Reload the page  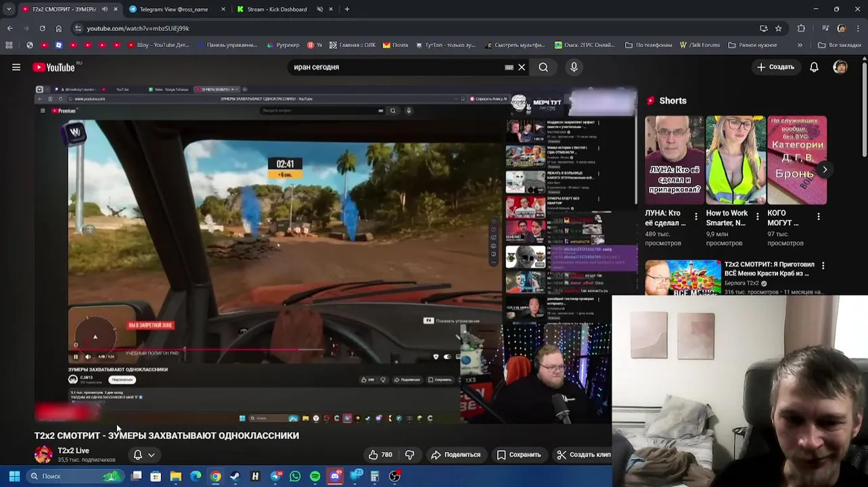pyautogui.click(x=42, y=28)
